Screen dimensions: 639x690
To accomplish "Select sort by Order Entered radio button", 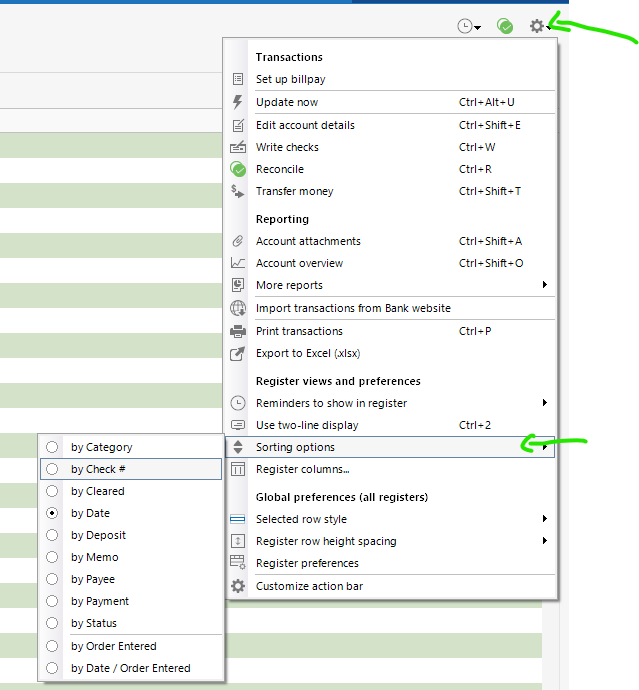I will 52,646.
